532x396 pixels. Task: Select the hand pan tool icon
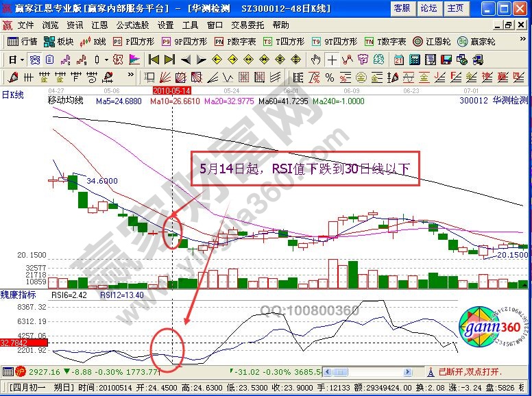(315, 59)
